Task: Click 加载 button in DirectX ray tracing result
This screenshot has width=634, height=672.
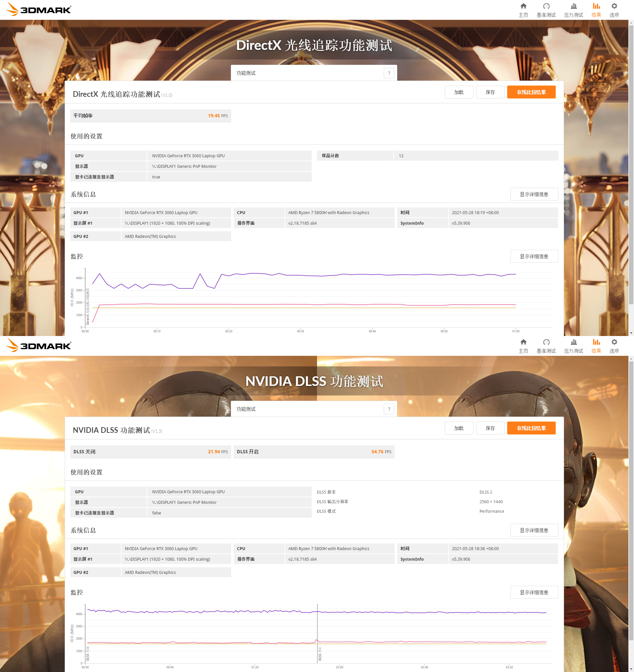Action: (459, 92)
